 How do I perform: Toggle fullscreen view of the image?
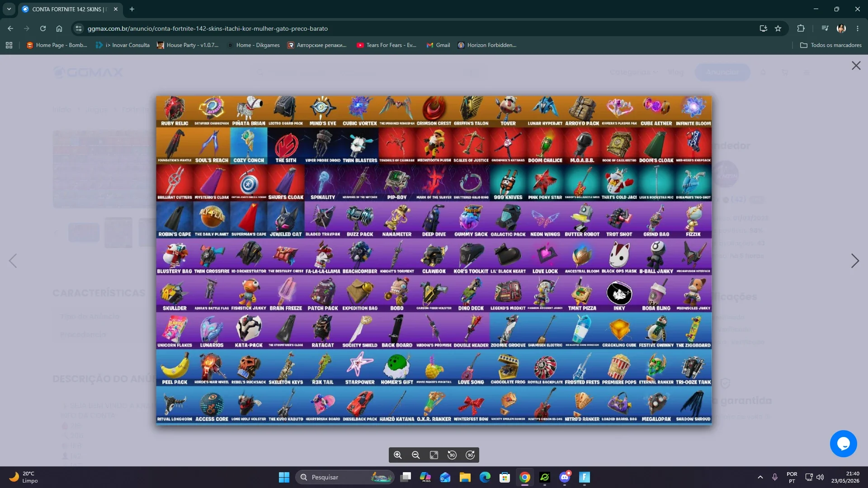434,455
